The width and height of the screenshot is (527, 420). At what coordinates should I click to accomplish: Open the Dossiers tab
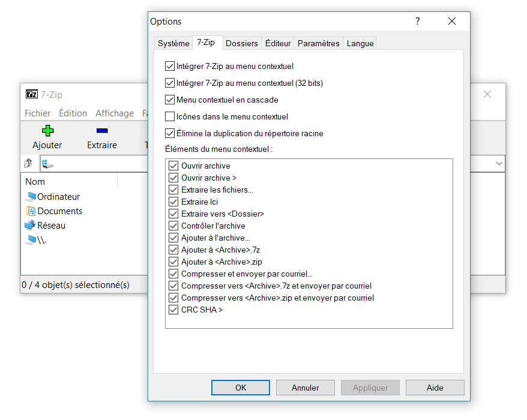click(x=242, y=43)
